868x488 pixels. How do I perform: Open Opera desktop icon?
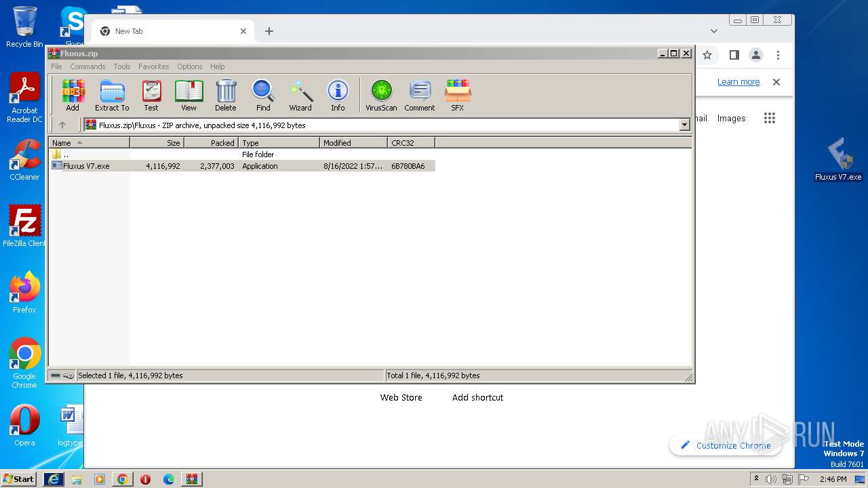[x=24, y=426]
